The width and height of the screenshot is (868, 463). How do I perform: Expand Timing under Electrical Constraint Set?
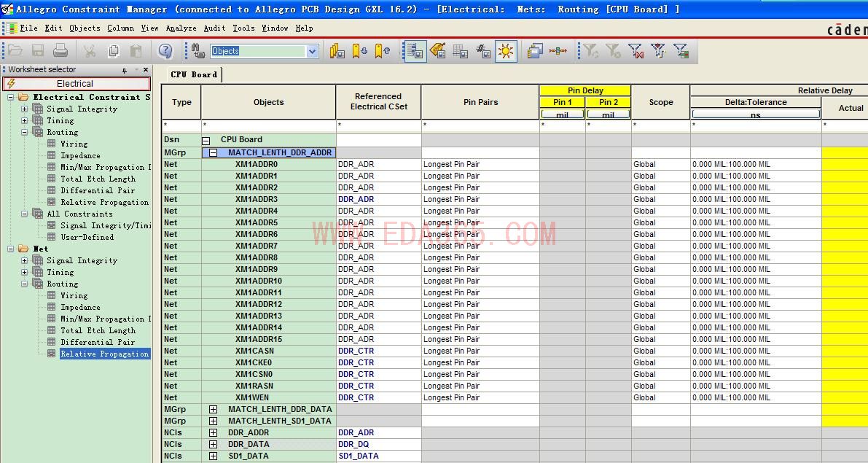point(24,120)
